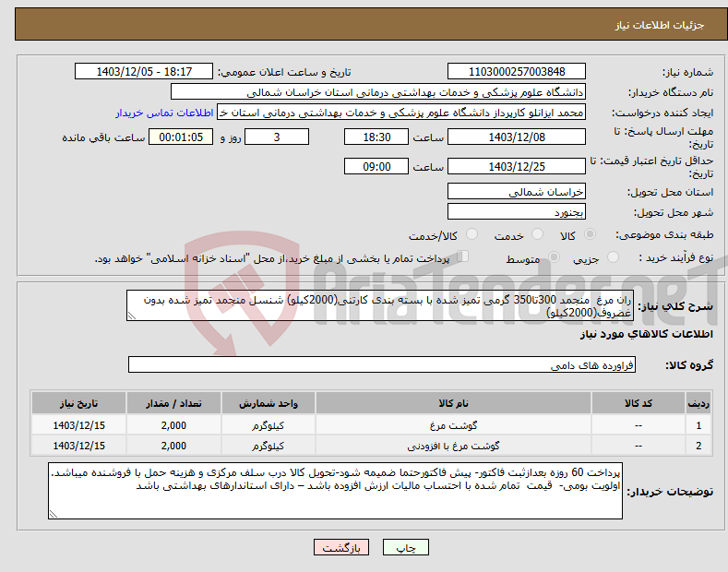Screen dimensions: 728x572
Task: Click کیلوگرم unit in گوشت مرغ با افزودنی row
Action: point(268,446)
